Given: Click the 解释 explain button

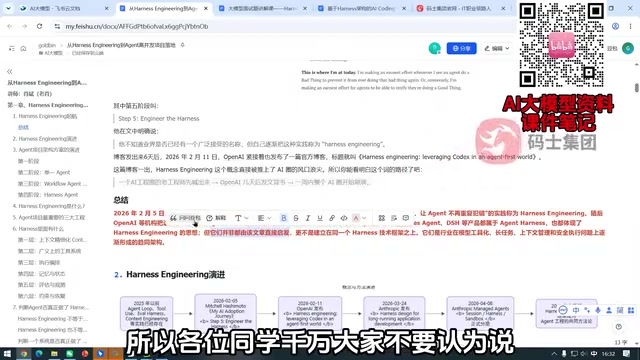Looking at the screenshot, I should click(x=216, y=218).
